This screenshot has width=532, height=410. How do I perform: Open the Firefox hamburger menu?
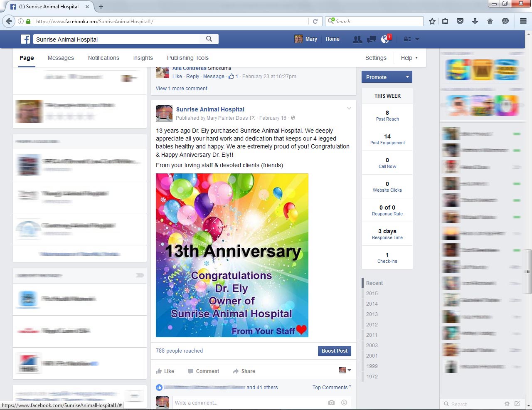(523, 21)
